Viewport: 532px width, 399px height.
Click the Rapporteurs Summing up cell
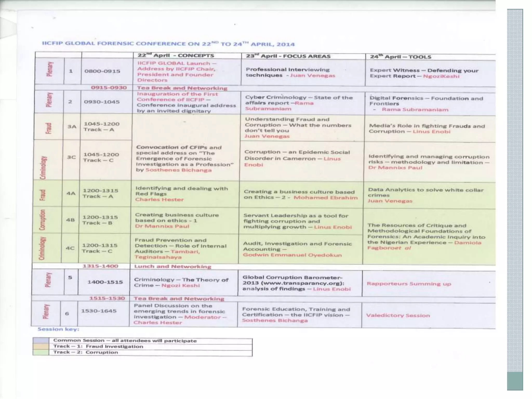click(409, 284)
